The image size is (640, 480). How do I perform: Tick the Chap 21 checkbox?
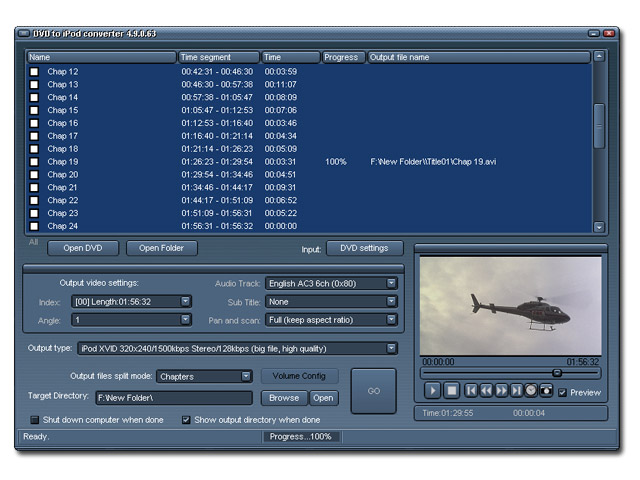34,188
